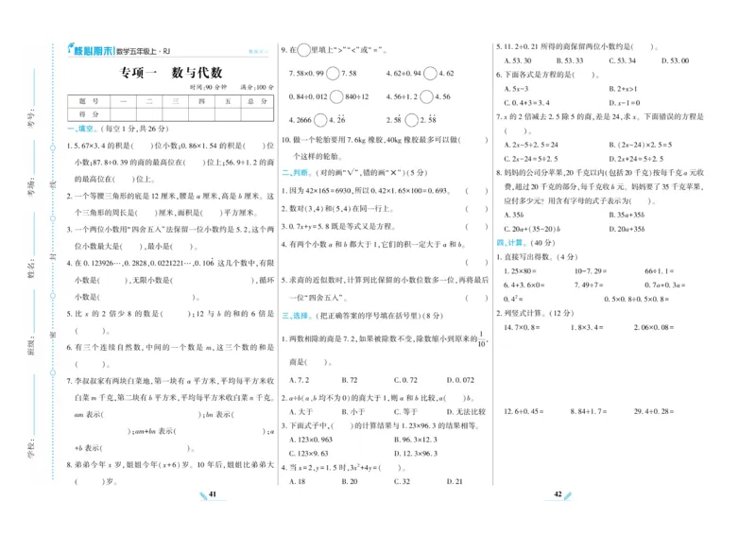The image size is (756, 553).
Task: Click the 核心期末 logo at top left
Action: tap(94, 49)
